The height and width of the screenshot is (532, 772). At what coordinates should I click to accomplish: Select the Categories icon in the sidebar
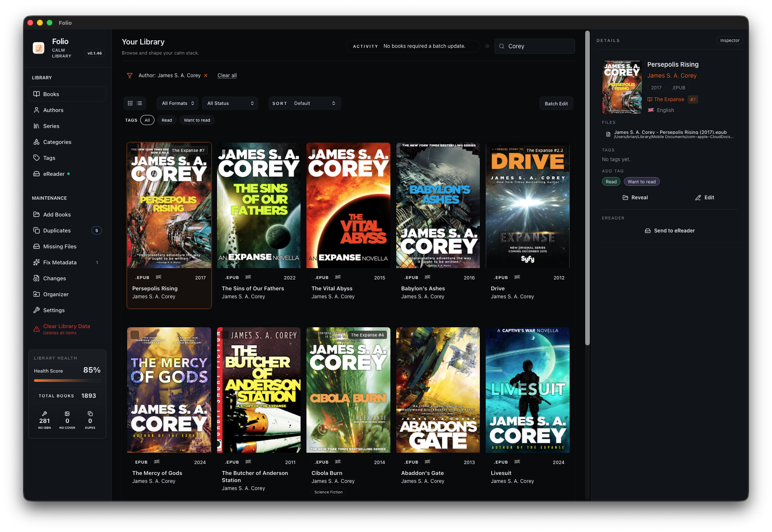[x=37, y=142]
